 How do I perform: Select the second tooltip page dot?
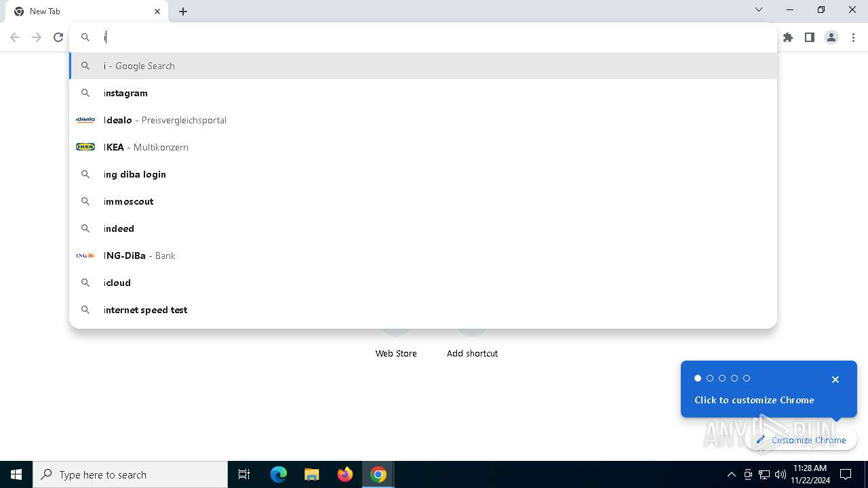click(x=710, y=378)
